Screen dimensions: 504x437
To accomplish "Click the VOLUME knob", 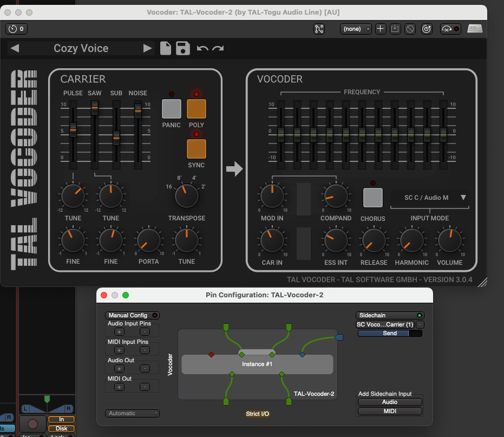I will click(x=450, y=240).
